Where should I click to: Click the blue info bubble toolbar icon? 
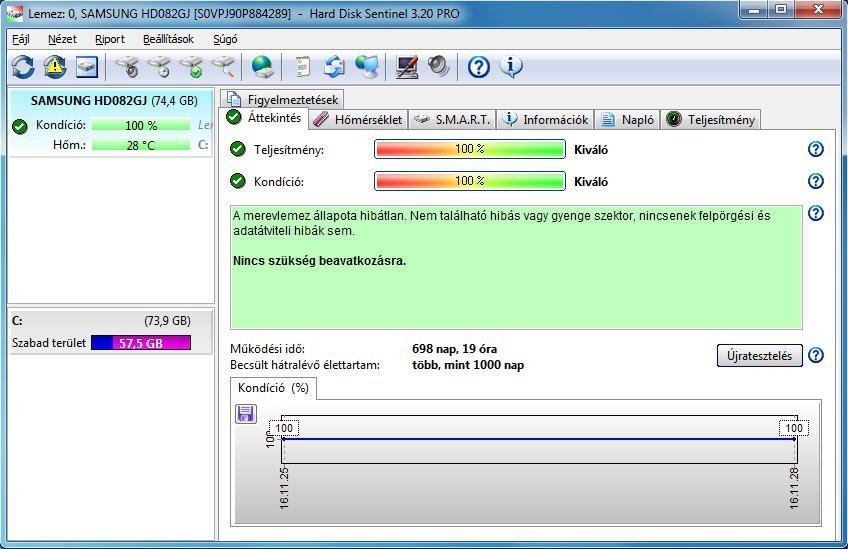[511, 67]
